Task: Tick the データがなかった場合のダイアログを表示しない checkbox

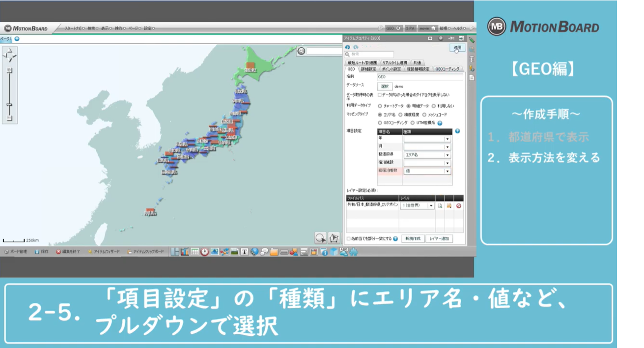Action: coord(379,94)
